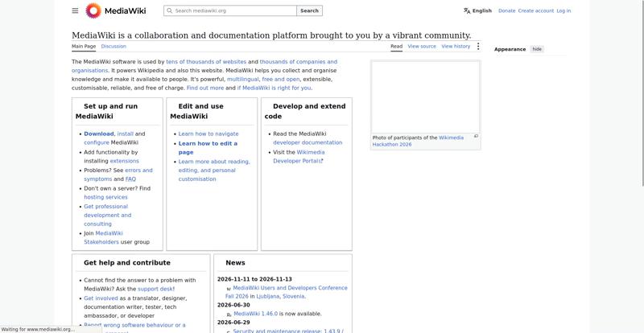644x333 pixels.
Task: Click the install link
Action: point(126,134)
